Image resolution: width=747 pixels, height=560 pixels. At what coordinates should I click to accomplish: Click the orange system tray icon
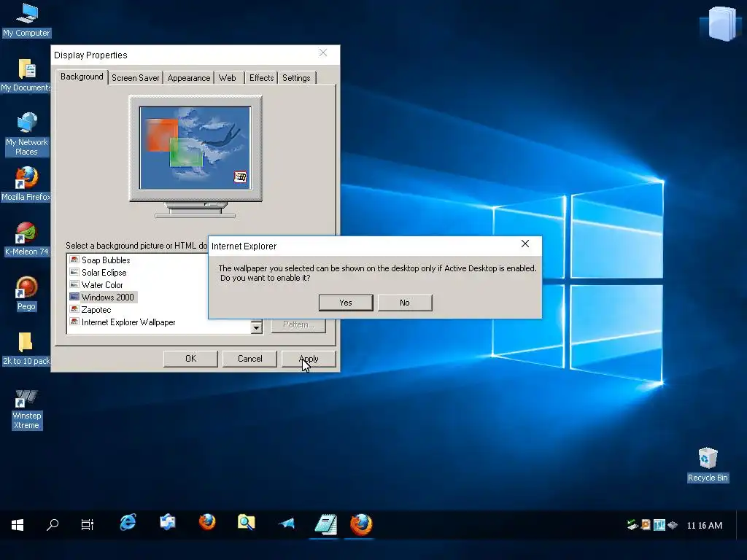pyautogui.click(x=646, y=525)
